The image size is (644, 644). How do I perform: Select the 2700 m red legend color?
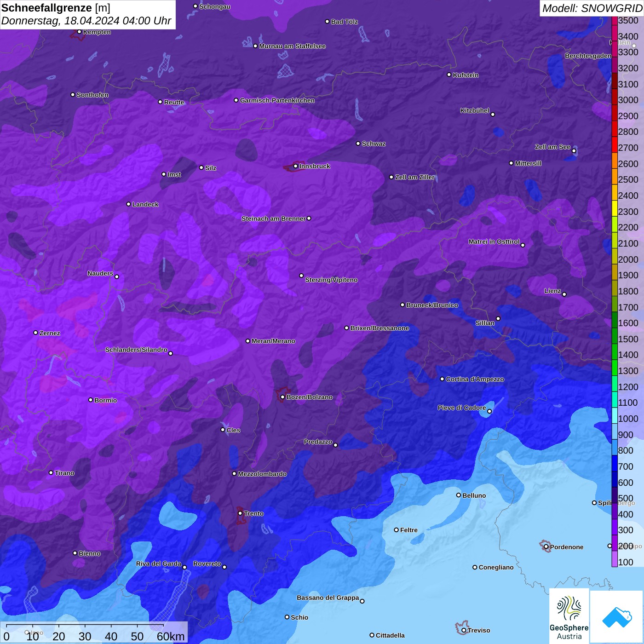coord(615,144)
